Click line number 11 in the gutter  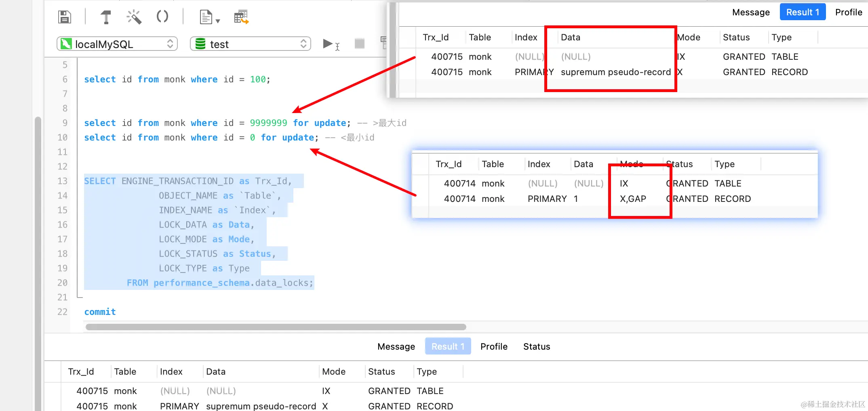pos(62,152)
